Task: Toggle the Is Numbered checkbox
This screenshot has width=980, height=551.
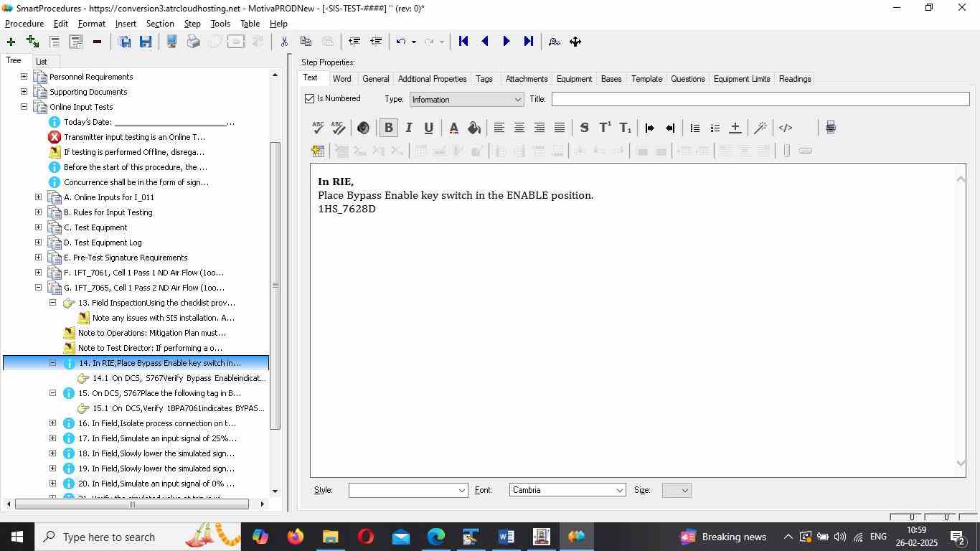Action: 310,98
